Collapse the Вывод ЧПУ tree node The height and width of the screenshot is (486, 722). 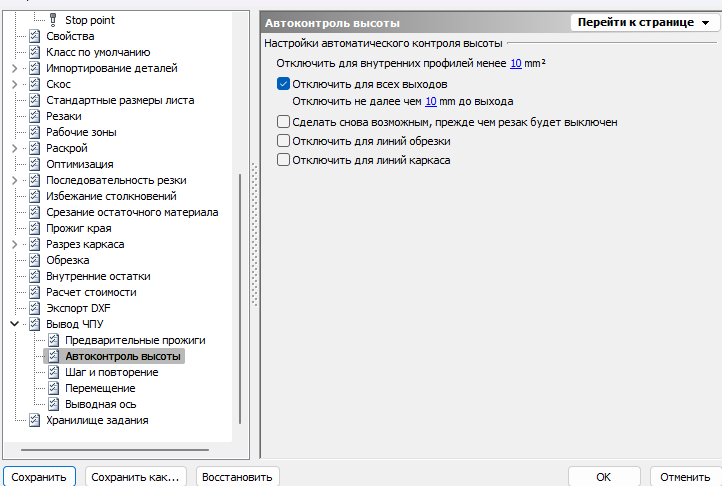14,324
